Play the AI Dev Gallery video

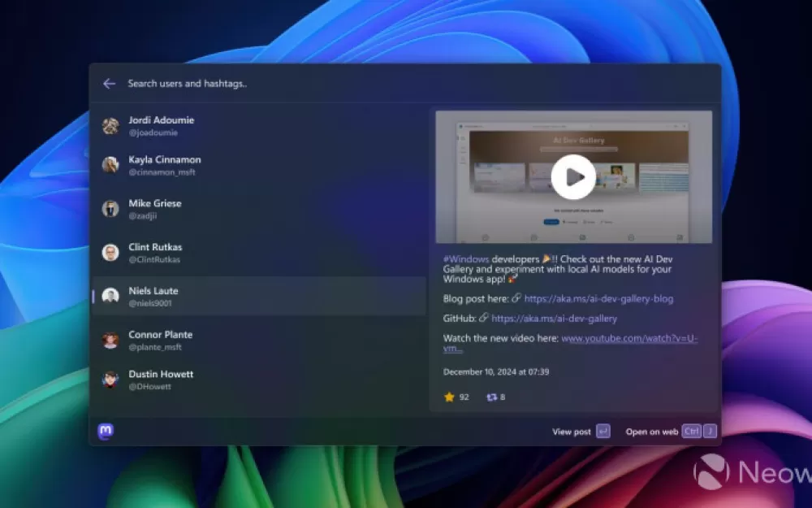coord(573,176)
